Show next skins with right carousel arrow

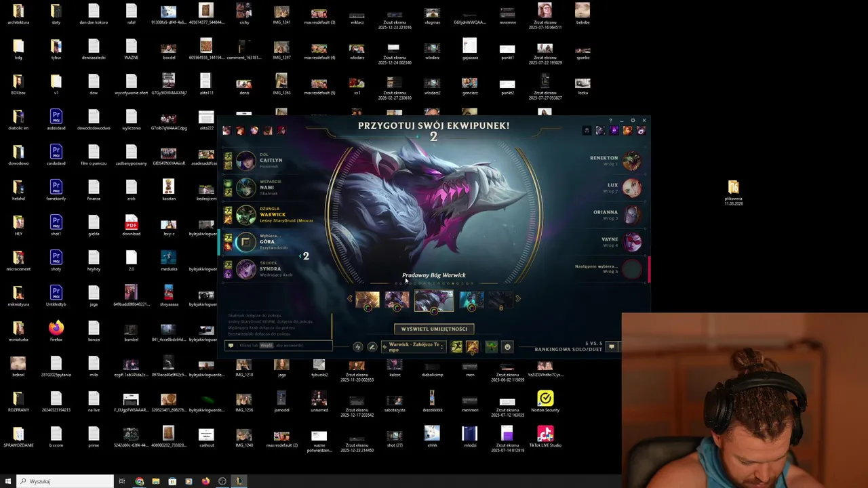(x=518, y=298)
